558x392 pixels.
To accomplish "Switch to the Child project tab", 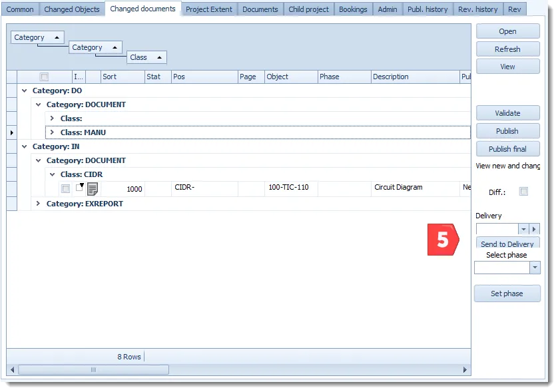I will [308, 9].
